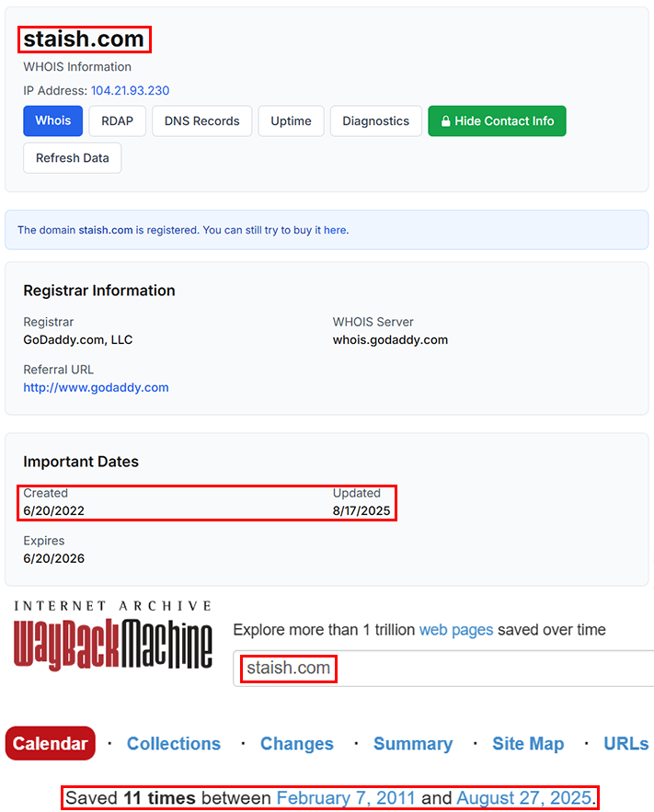
Task: Open the Changes tab
Action: click(x=297, y=744)
